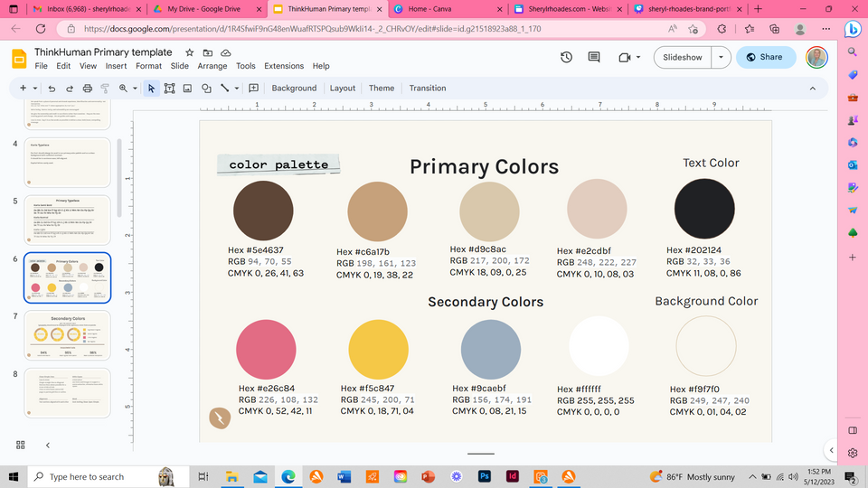Viewport: 868px width, 488px height.
Task: Open version history clock icon
Action: 566,57
